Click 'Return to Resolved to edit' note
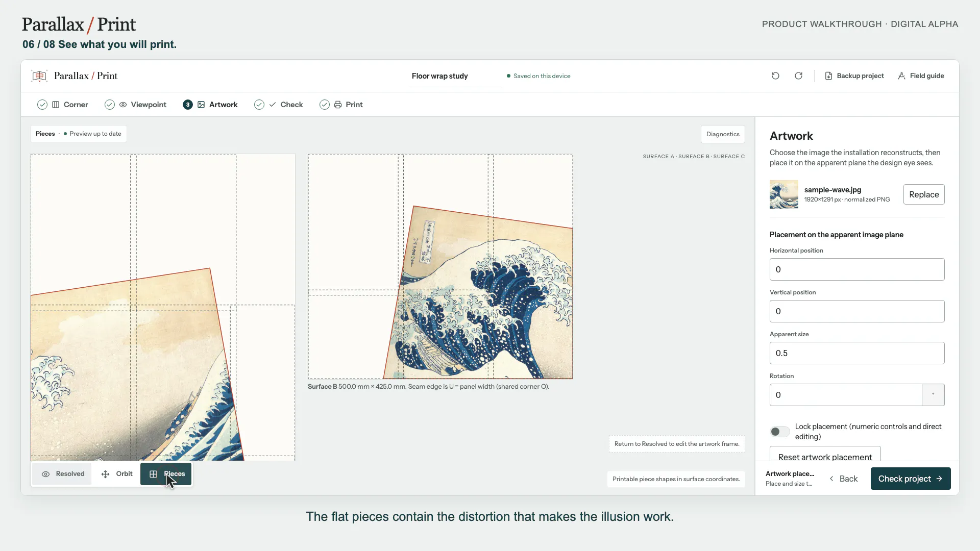 pos(677,444)
